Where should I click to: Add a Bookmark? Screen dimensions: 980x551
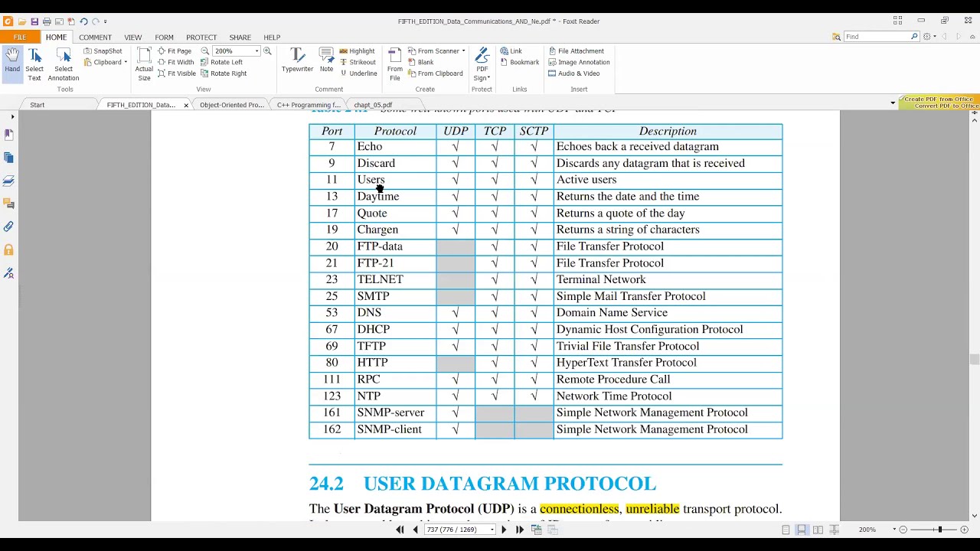pyautogui.click(x=520, y=62)
